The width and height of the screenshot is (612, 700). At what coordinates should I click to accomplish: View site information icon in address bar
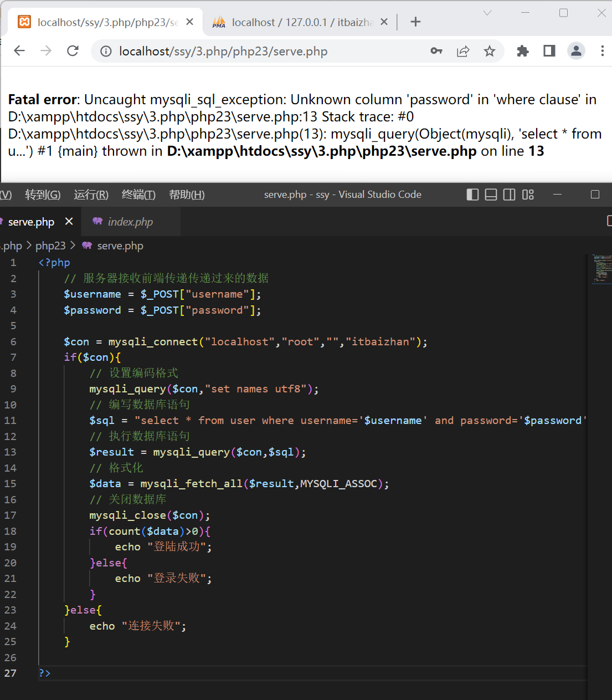105,52
